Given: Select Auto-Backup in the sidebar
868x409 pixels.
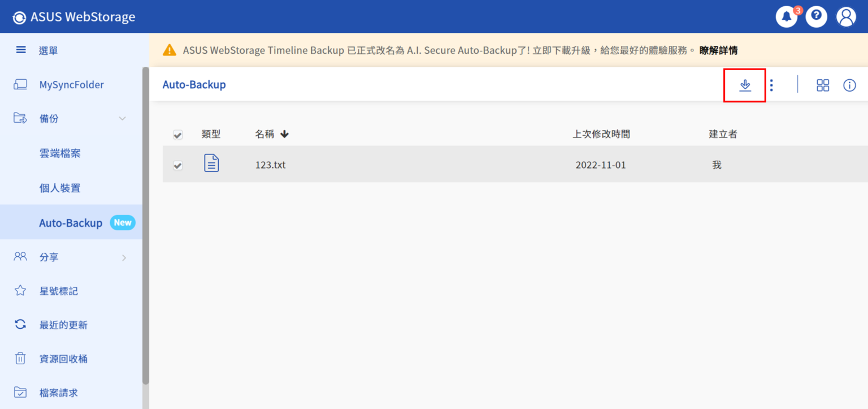Looking at the screenshot, I should click(x=71, y=222).
